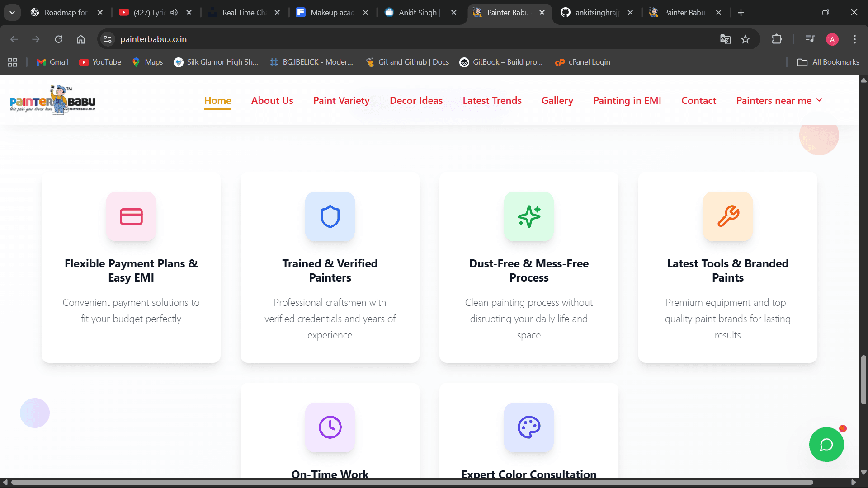Click the blue shield icon
868x488 pixels.
330,216
